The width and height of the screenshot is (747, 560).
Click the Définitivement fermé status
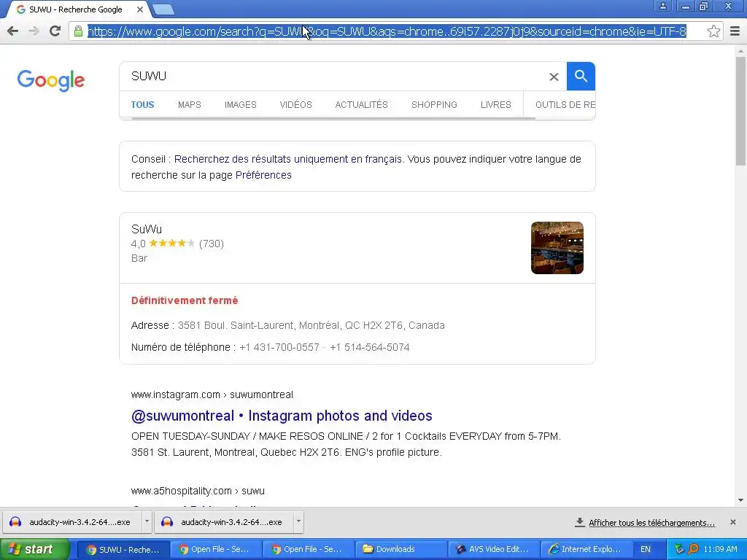185,300
